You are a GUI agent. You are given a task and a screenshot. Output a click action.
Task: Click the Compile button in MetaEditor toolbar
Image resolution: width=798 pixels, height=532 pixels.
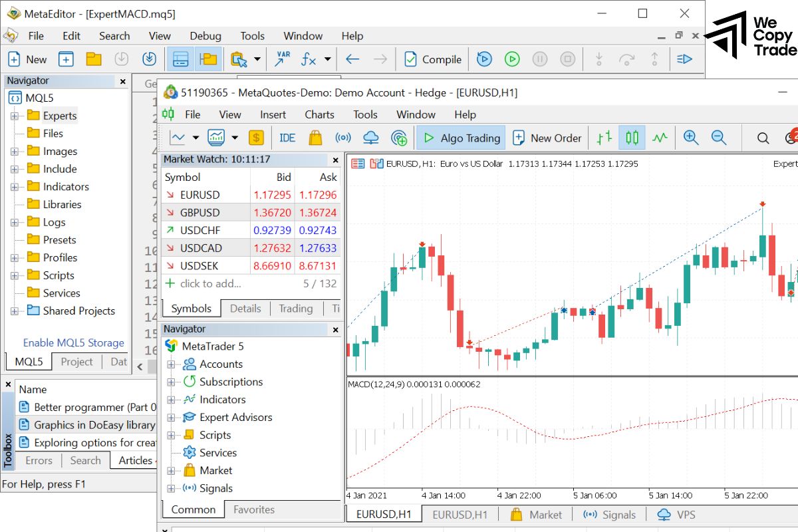[x=433, y=59]
